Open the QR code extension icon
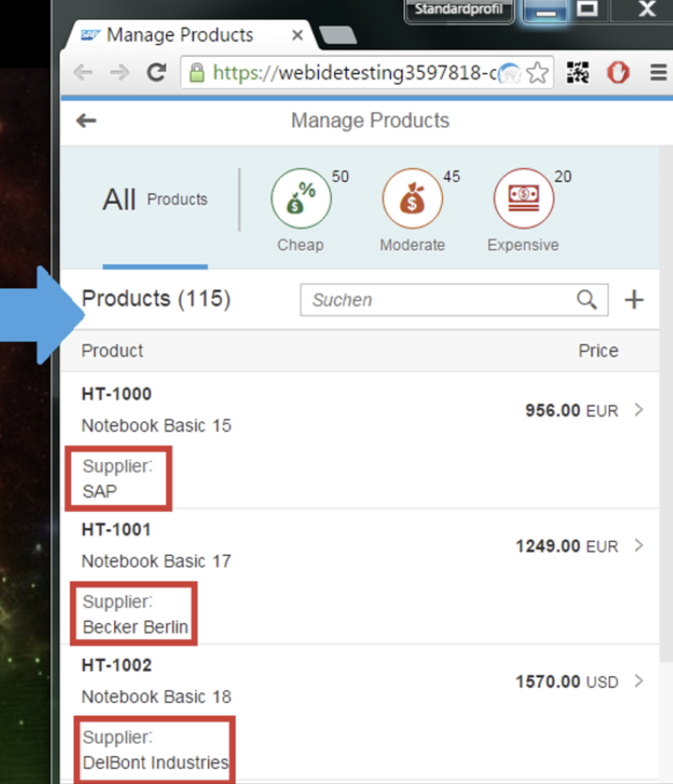The width and height of the screenshot is (673, 784). click(577, 73)
